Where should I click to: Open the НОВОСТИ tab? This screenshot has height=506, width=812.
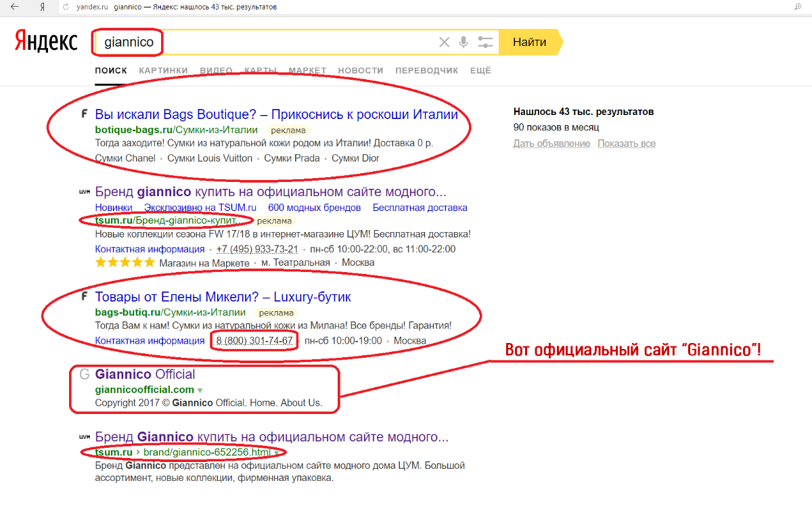click(x=361, y=70)
